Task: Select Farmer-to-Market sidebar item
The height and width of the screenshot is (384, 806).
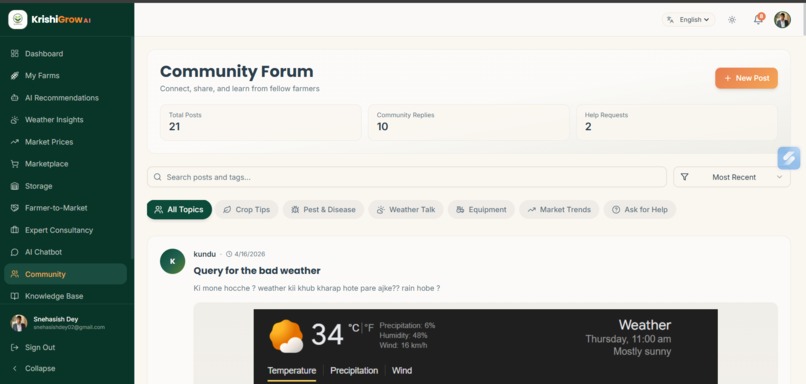Action: 66,208
